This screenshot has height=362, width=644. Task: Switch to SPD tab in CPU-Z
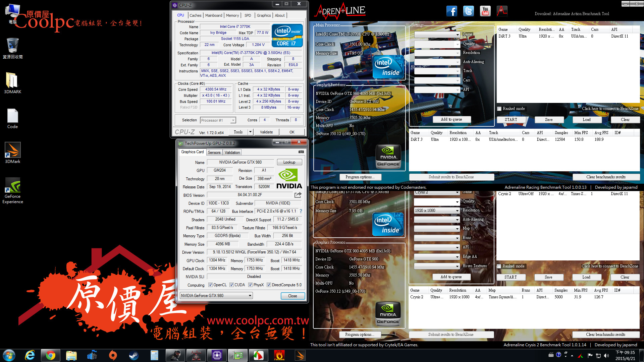[x=248, y=15]
